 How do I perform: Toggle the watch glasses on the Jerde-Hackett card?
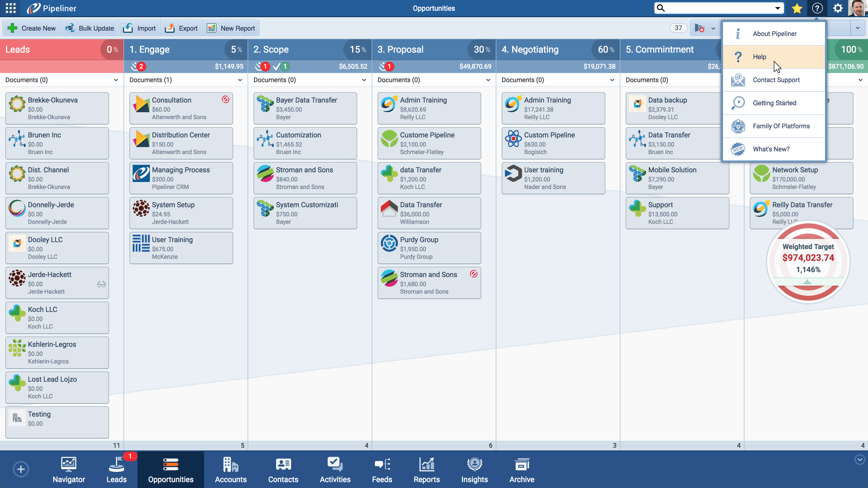click(x=102, y=284)
